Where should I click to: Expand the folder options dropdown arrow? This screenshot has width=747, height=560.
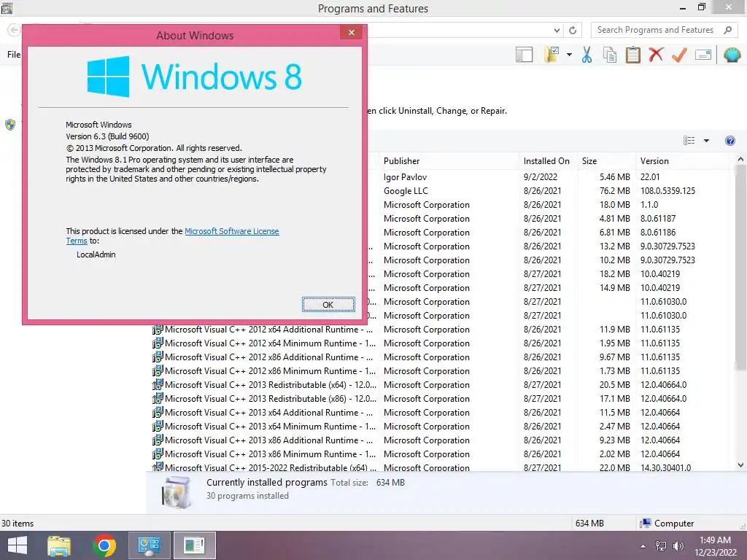point(569,55)
